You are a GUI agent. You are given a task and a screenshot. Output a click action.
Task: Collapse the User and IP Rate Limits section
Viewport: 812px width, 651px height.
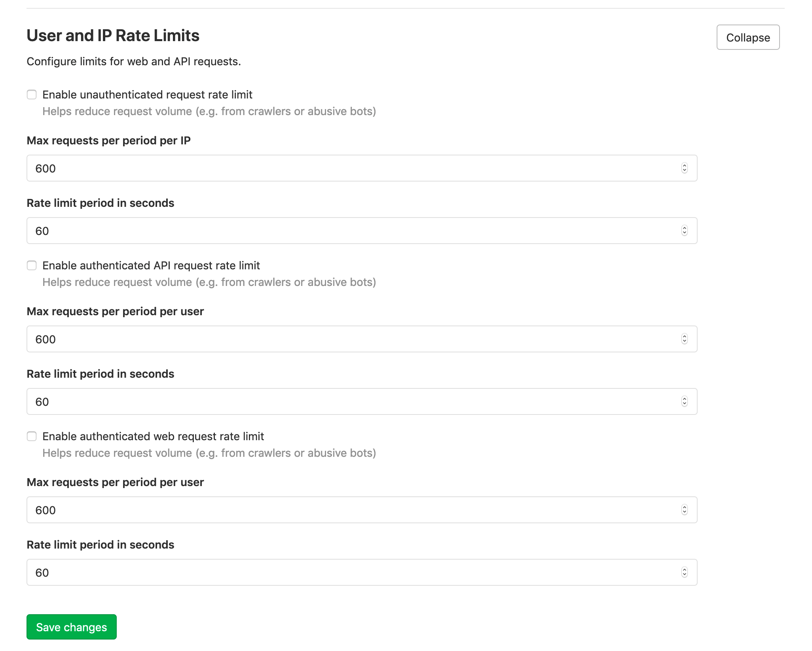(x=747, y=37)
